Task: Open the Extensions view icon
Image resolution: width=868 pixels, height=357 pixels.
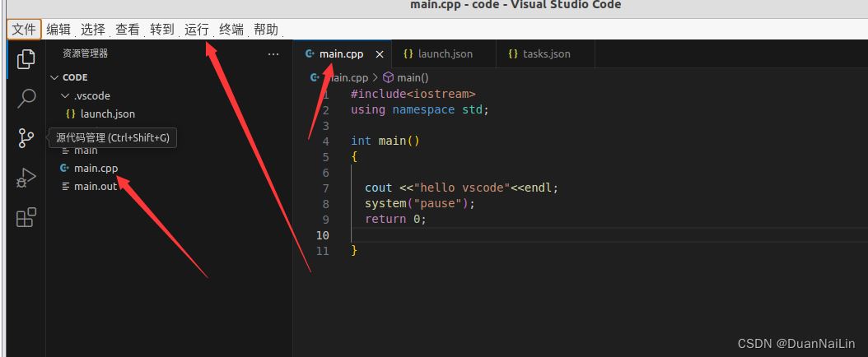Action: click(x=26, y=217)
